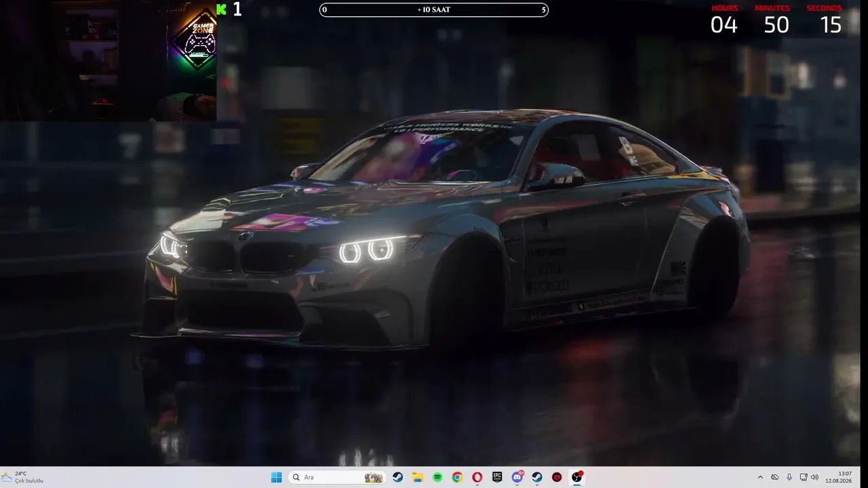This screenshot has width=868, height=488.
Task: Open the Opera browser from the taskbar
Action: (x=477, y=477)
